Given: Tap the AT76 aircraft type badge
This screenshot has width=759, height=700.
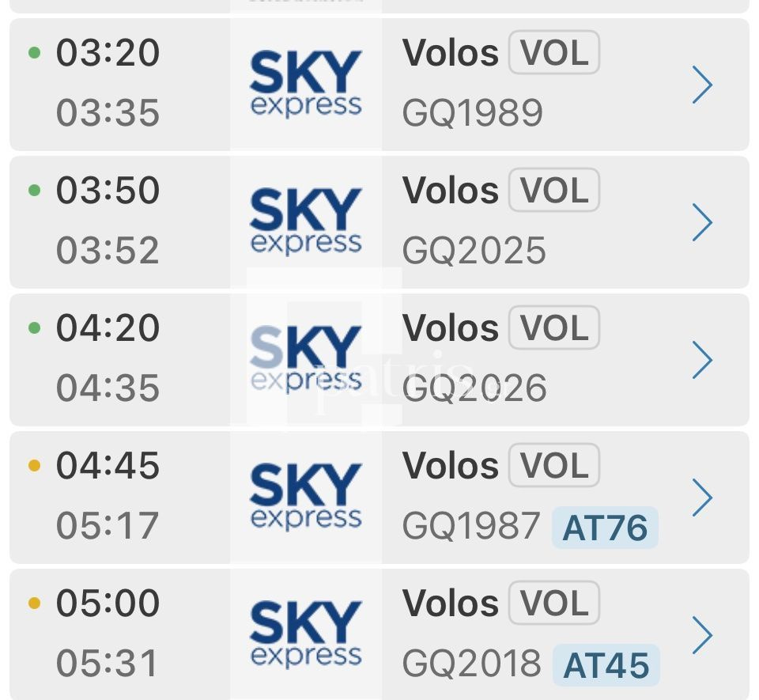Looking at the screenshot, I should (x=605, y=528).
